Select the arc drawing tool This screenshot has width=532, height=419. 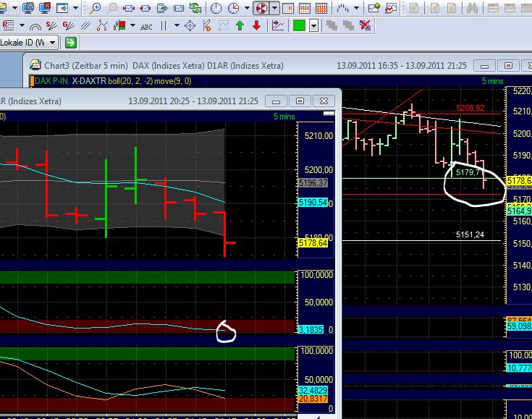click(35, 26)
